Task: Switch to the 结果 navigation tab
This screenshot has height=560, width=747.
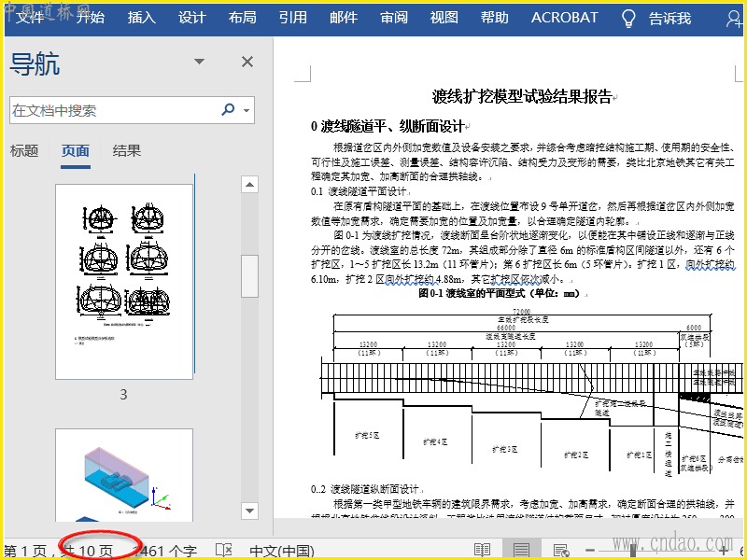Action: (127, 151)
